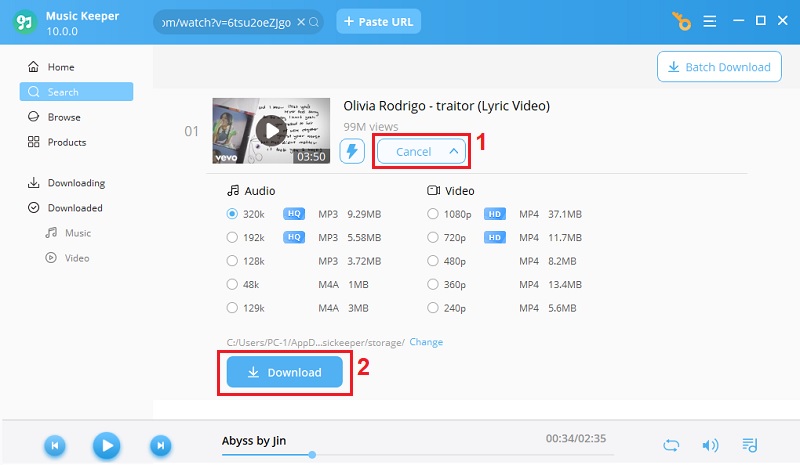This screenshot has width=800, height=465.
Task: Clear the URL with the X icon
Action: [x=301, y=22]
